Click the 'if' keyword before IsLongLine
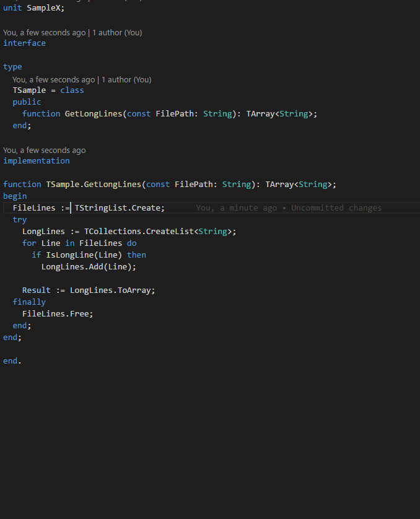Image resolution: width=420 pixels, height=519 pixels. coord(37,255)
